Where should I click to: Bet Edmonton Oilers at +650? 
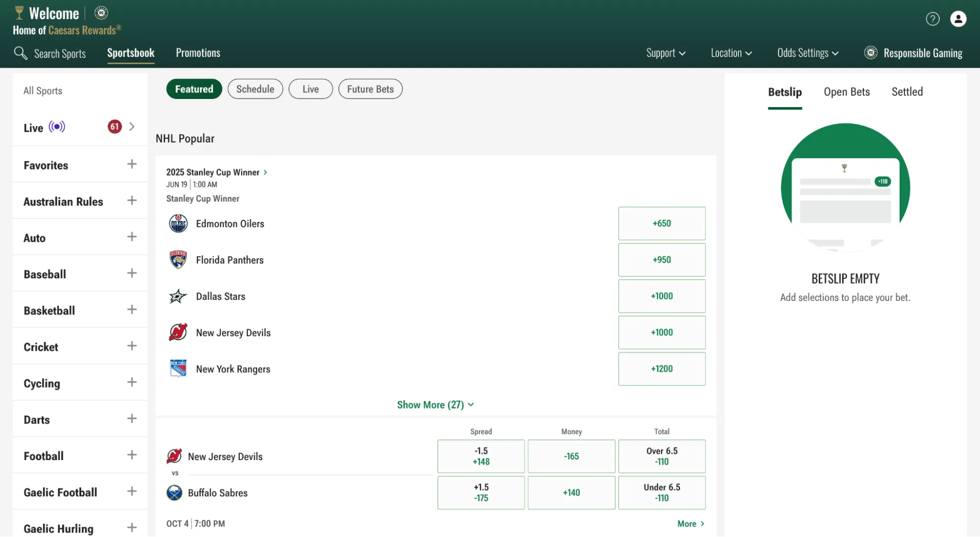tap(662, 223)
